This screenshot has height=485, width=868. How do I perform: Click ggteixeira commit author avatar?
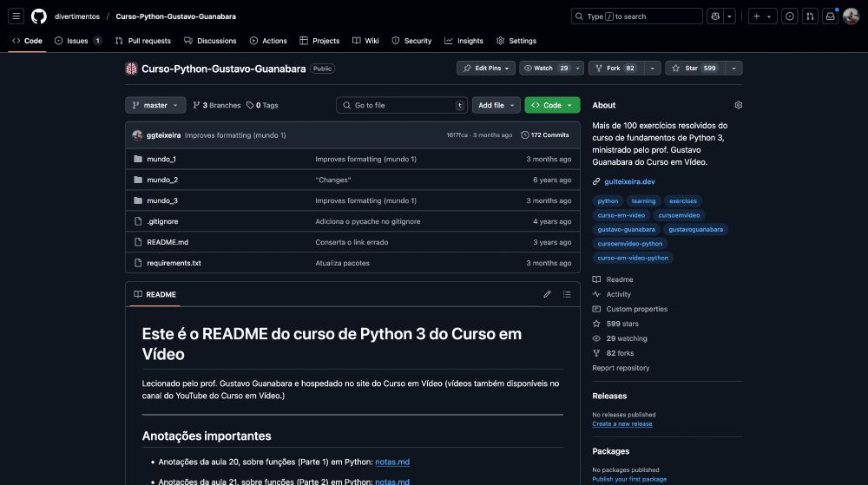click(137, 135)
